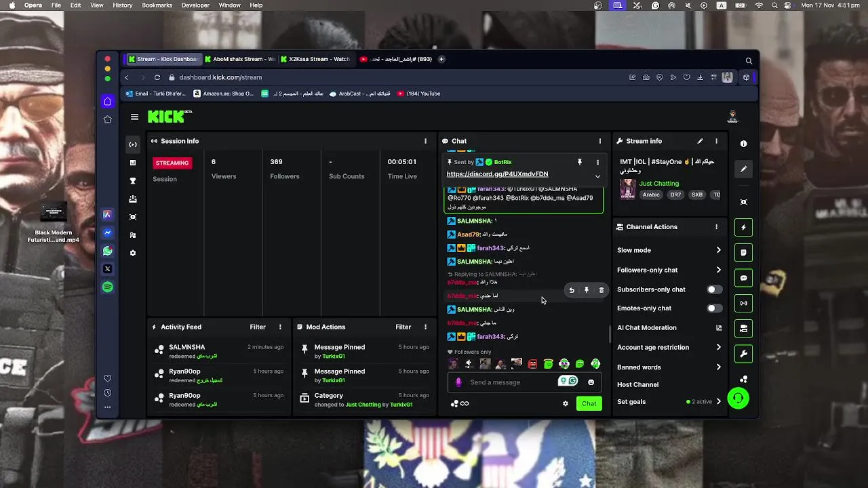This screenshot has width=868, height=488.
Task: Edit stream info with the pencil icon
Action: tap(700, 141)
